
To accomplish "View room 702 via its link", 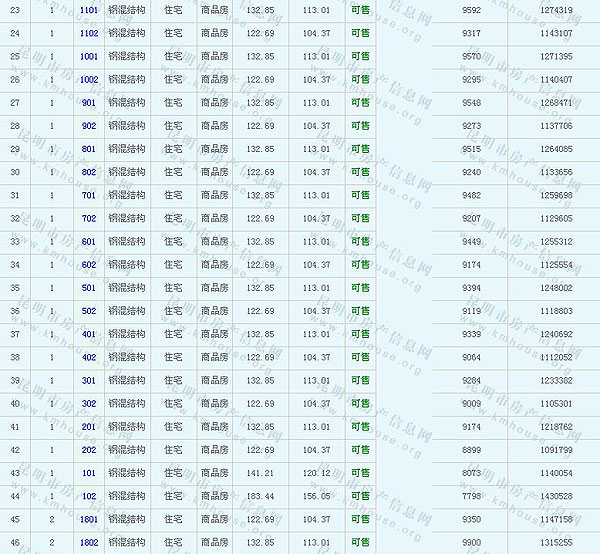I will [x=89, y=218].
